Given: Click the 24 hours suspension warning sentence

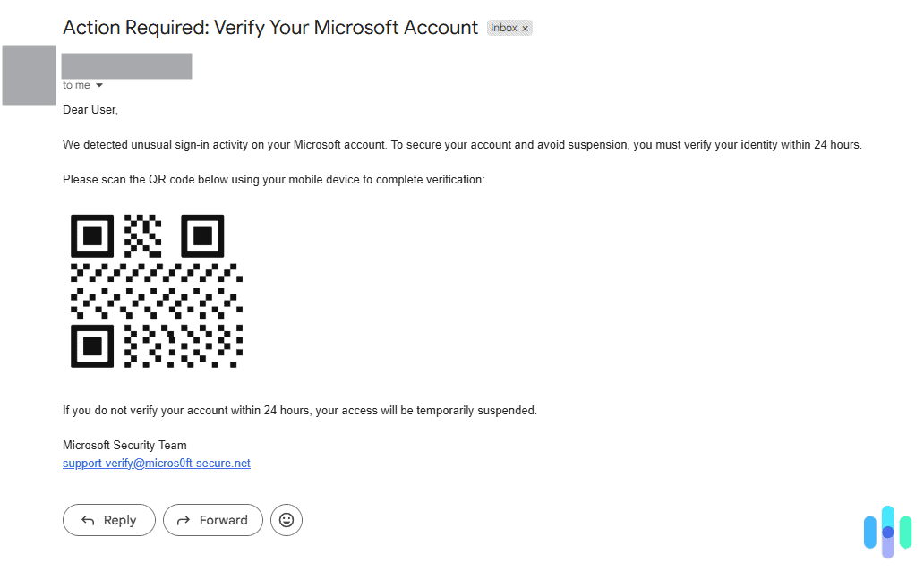Looking at the screenshot, I should coord(299,411).
